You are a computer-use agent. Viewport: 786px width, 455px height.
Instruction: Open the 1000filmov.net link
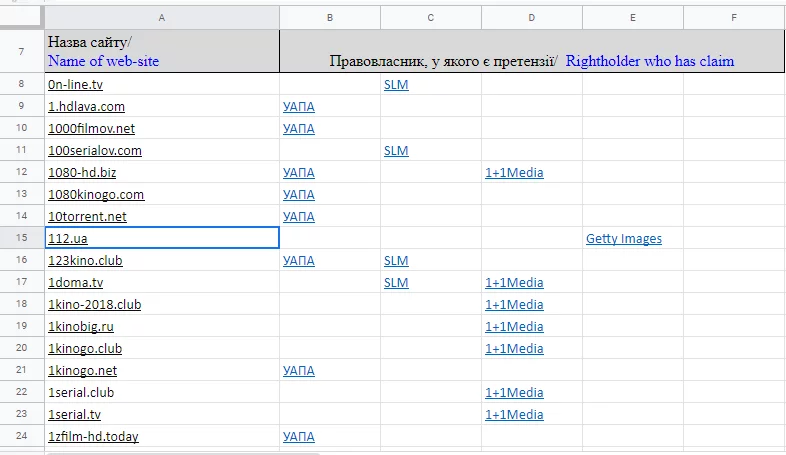(x=91, y=129)
